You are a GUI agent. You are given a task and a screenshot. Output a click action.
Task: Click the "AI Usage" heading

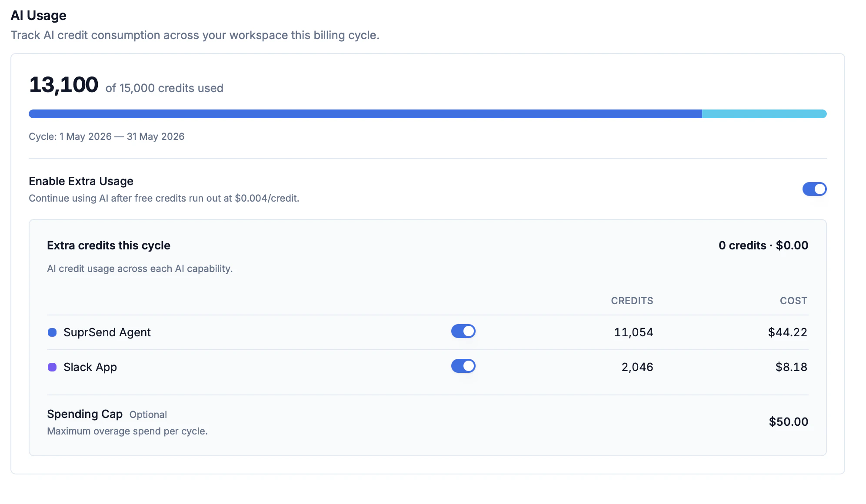point(38,15)
